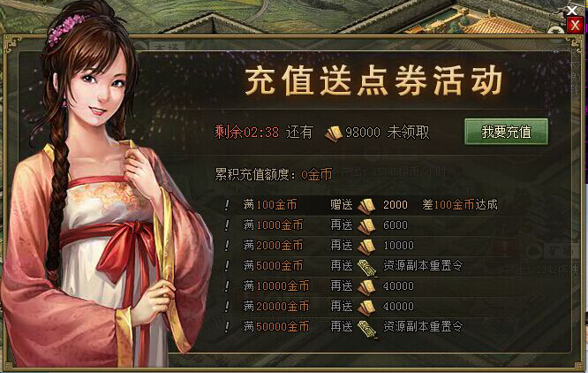588x373 pixels.
Task: Click the 资源副本重置令 label in last row
Action: (x=423, y=326)
